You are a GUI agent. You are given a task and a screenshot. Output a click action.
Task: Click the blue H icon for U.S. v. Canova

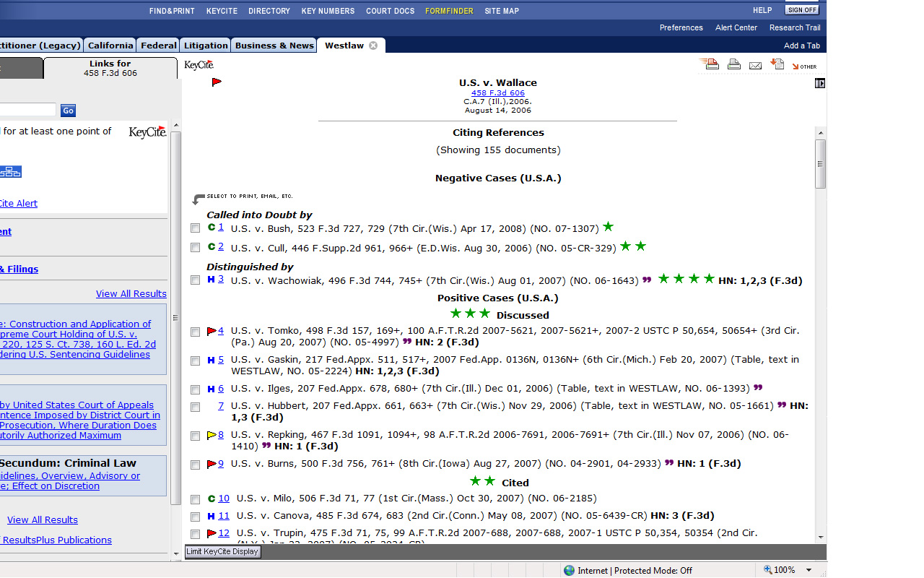[212, 516]
